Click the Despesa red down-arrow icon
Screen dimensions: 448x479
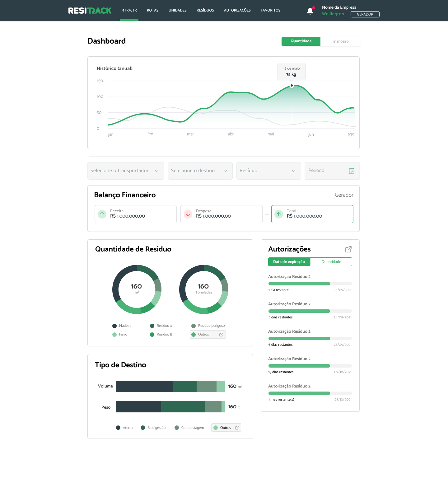coord(188,214)
